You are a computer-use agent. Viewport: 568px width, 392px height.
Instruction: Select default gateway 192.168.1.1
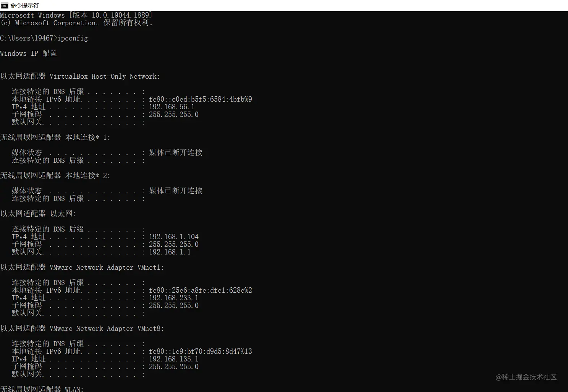(x=170, y=252)
